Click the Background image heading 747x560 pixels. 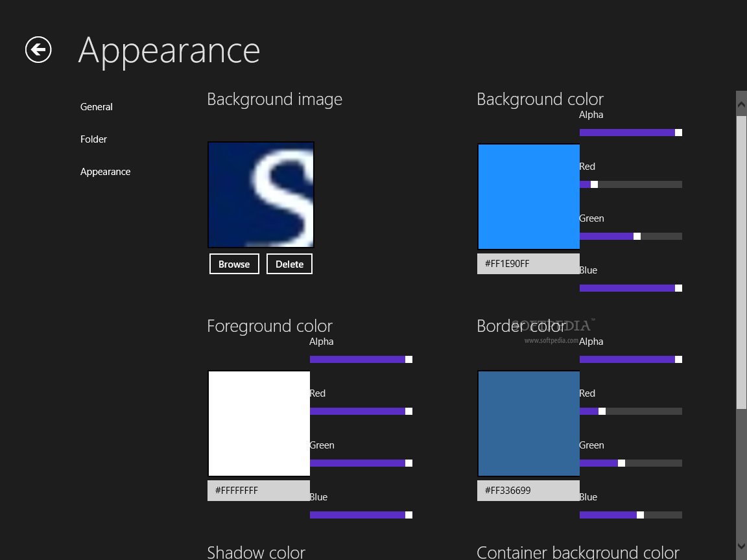pyautogui.click(x=274, y=99)
